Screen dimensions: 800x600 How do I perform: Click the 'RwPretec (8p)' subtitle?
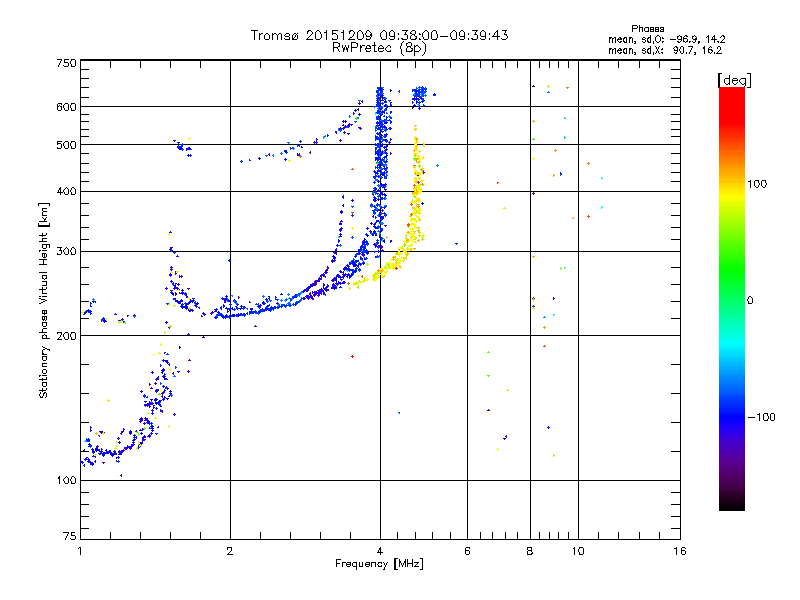[x=379, y=48]
